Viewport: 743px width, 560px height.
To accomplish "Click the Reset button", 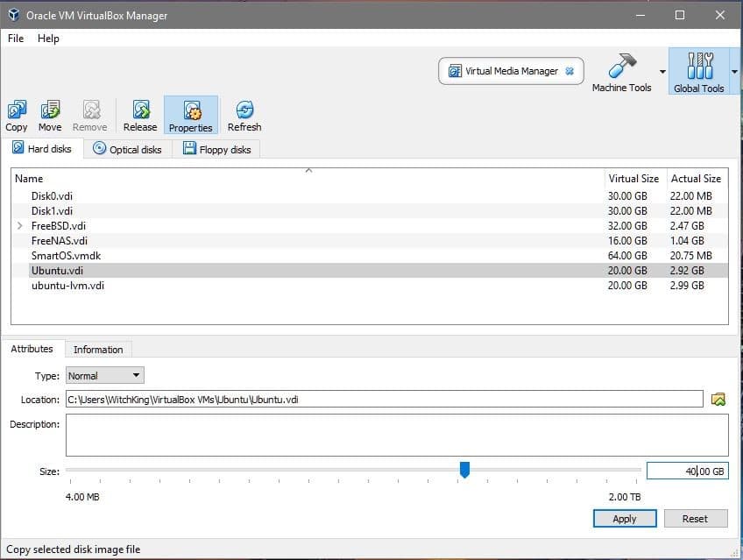I will (695, 519).
